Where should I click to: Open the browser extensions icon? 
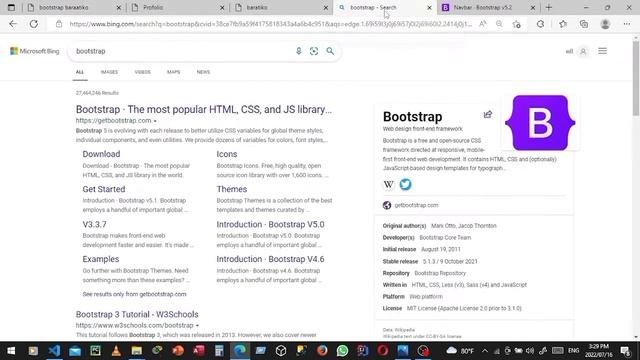pos(540,24)
